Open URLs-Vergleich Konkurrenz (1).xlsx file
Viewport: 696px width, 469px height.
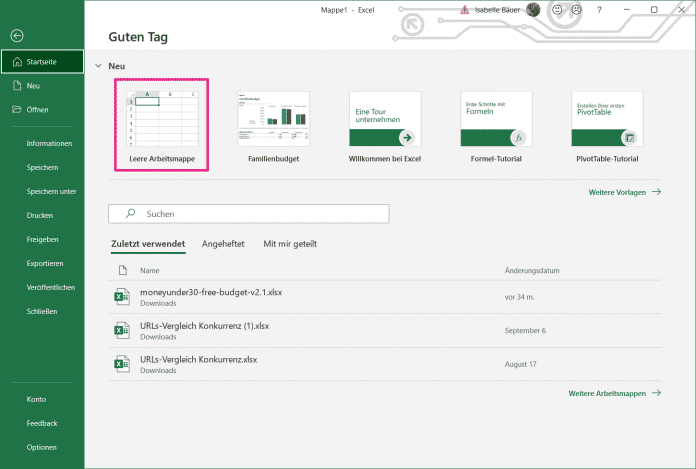point(385,331)
